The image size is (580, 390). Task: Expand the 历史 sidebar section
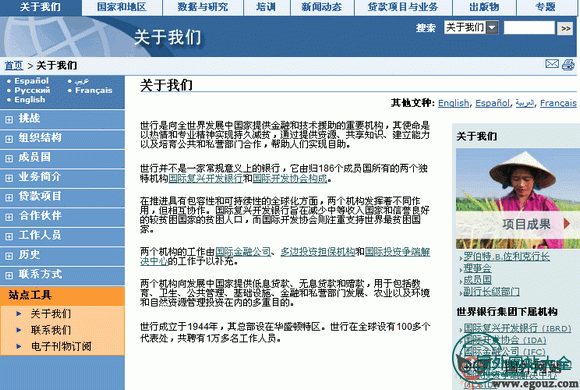9,256
